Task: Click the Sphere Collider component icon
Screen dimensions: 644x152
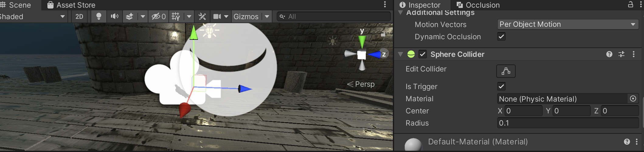Action: 411,54
